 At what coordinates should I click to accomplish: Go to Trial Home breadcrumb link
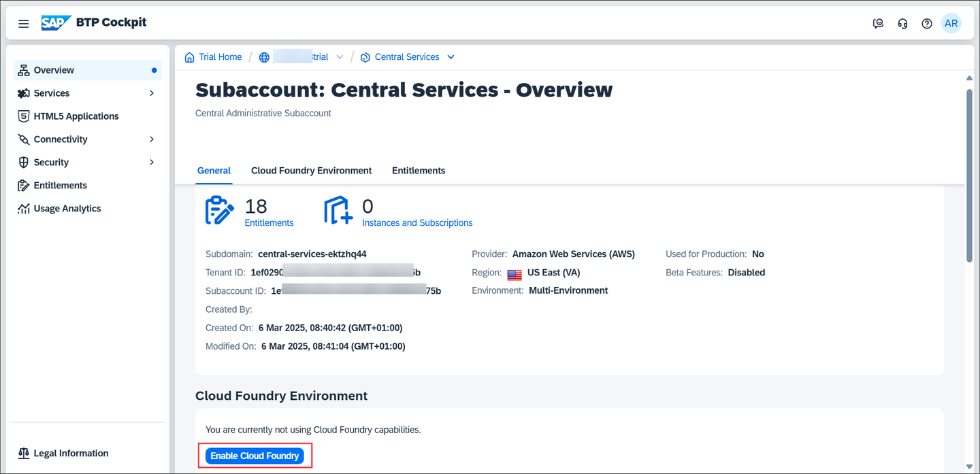point(220,57)
